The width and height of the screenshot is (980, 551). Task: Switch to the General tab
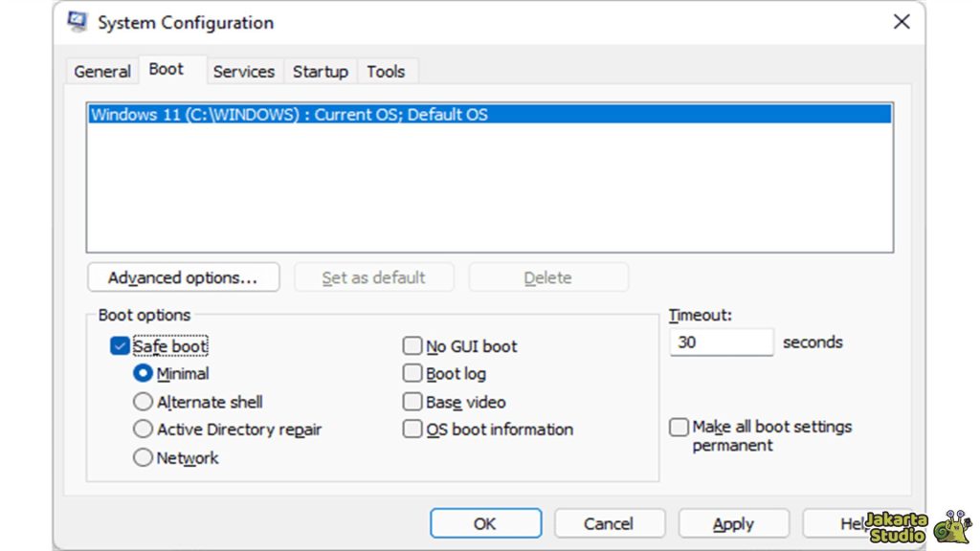(x=101, y=71)
